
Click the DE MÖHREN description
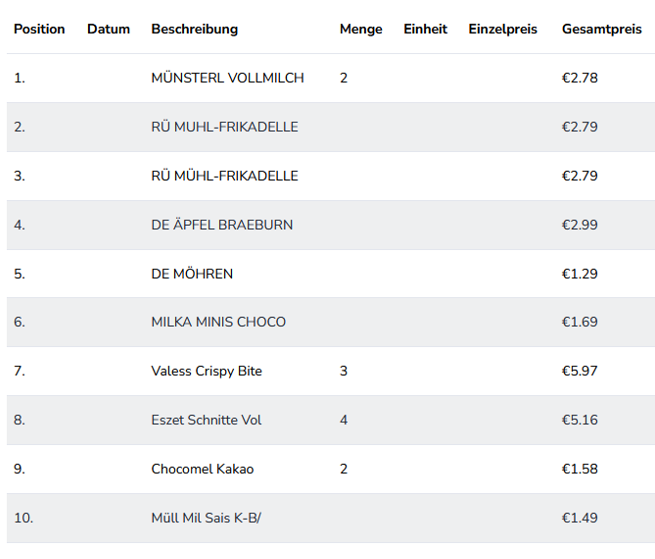click(x=192, y=274)
